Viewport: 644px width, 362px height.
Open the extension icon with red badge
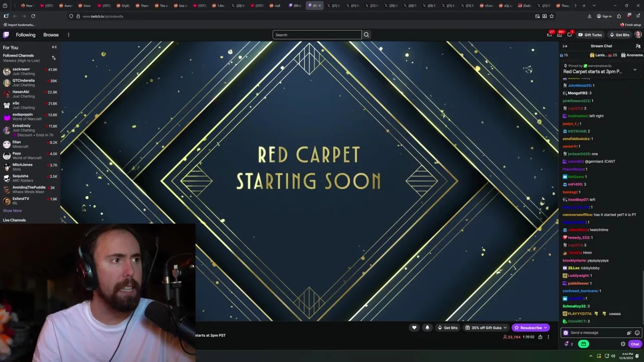click(628, 16)
